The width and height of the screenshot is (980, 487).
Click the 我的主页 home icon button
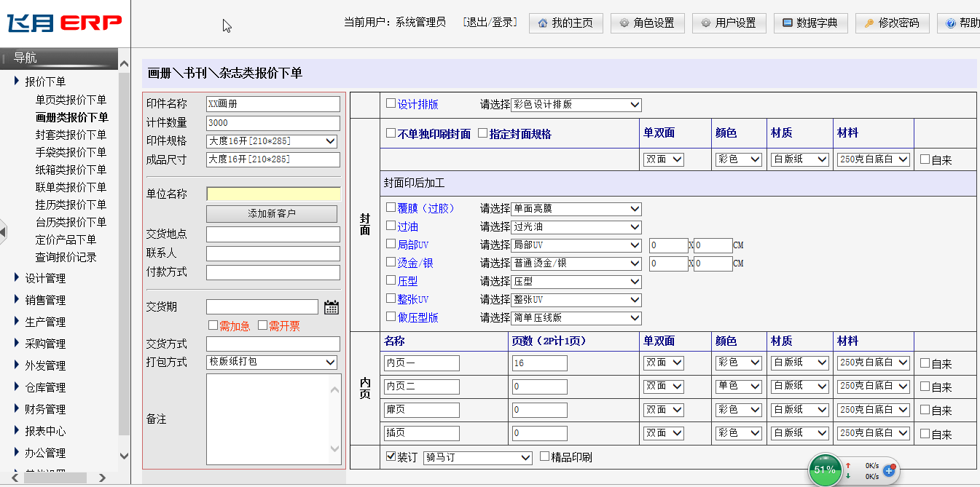pyautogui.click(x=565, y=23)
